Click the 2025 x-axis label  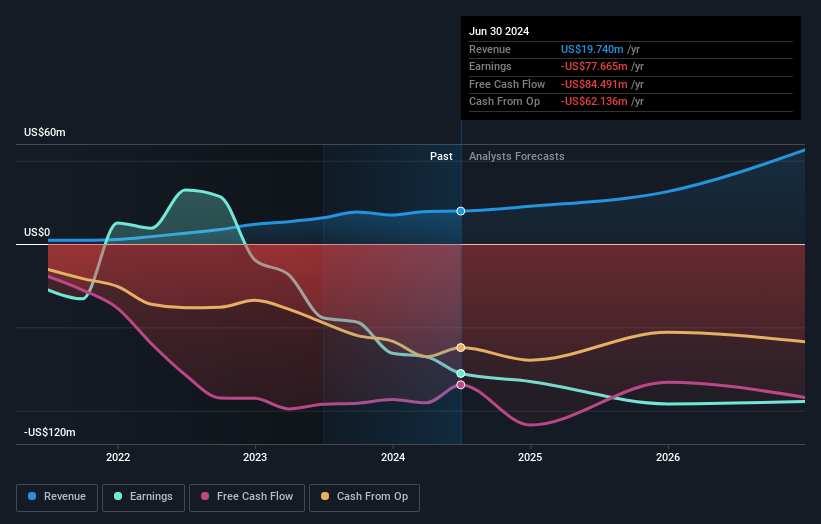tap(530, 457)
